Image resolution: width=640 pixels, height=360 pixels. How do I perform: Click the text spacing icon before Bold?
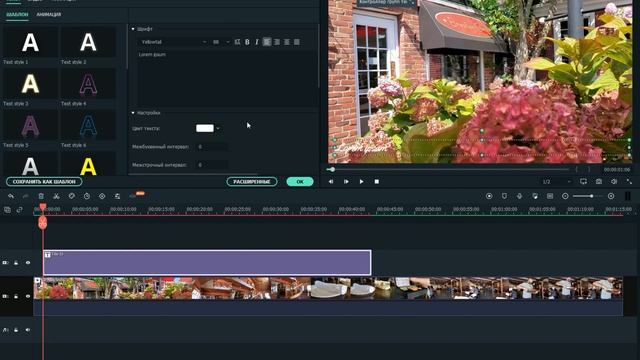click(x=237, y=42)
